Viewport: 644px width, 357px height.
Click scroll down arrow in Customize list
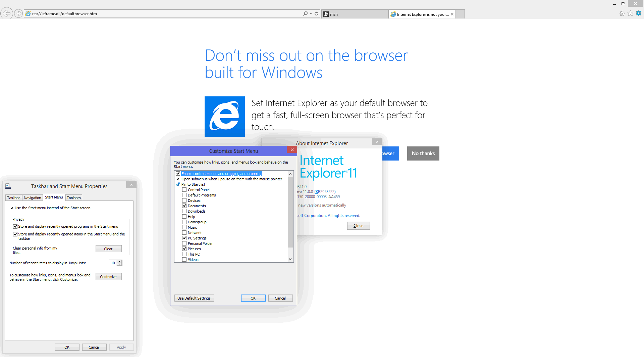pyautogui.click(x=290, y=259)
